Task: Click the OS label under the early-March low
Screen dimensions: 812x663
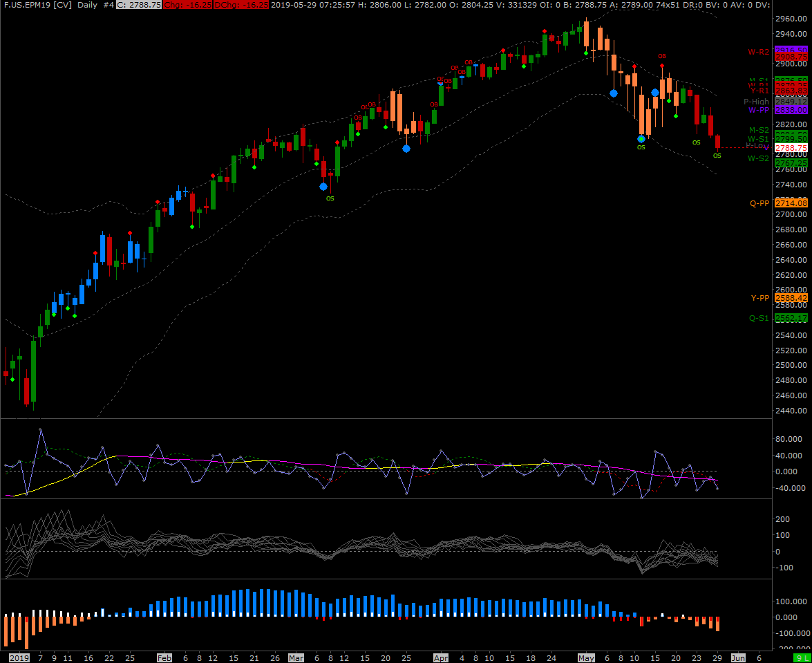Action: tap(330, 198)
